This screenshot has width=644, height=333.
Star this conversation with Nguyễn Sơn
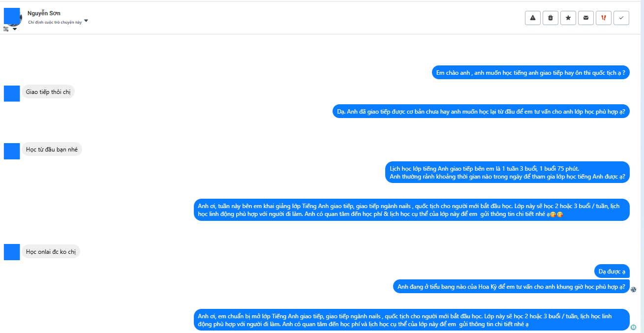pos(568,18)
